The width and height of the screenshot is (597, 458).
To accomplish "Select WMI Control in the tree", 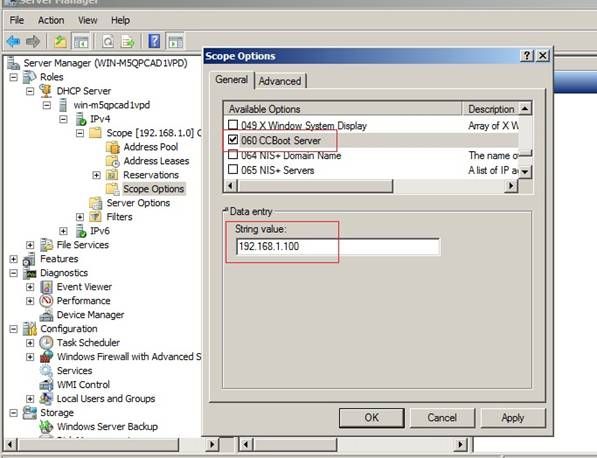I will pyautogui.click(x=83, y=385).
